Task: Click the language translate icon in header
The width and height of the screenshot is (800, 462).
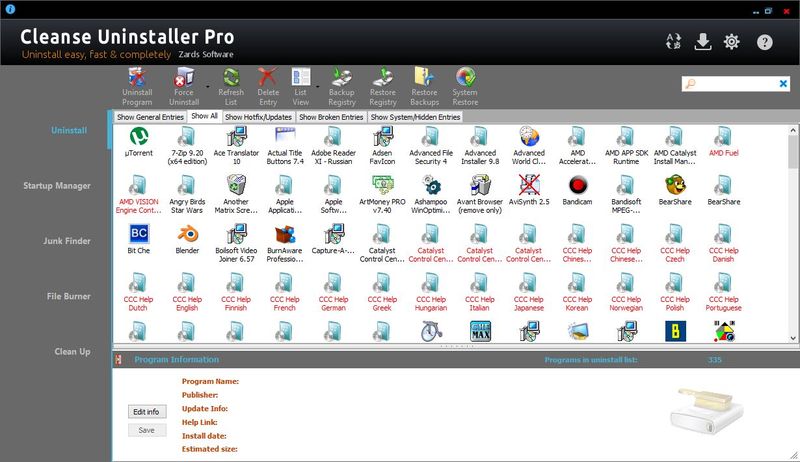Action: tap(673, 41)
